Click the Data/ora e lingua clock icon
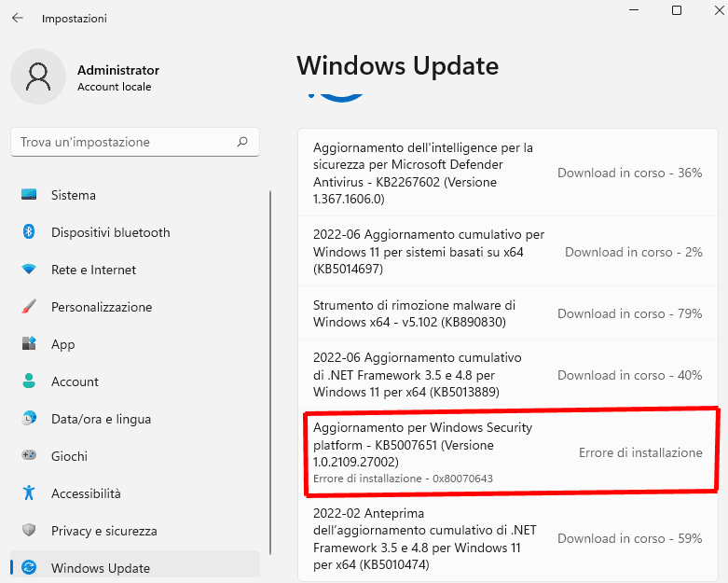This screenshot has width=728, height=583. 29,419
